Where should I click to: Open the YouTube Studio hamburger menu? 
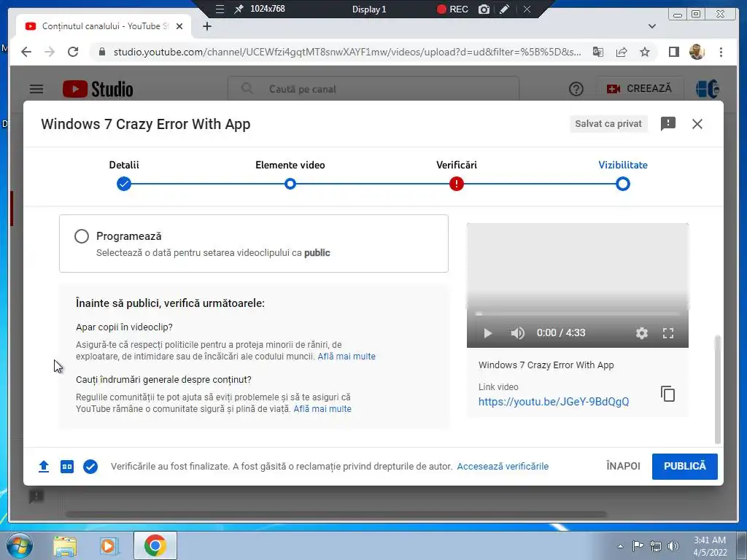(36, 89)
